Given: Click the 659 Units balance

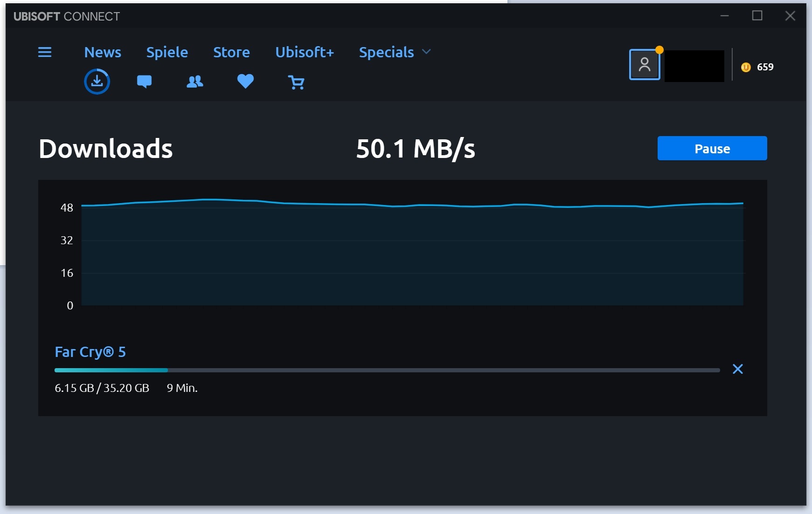Looking at the screenshot, I should [x=765, y=67].
